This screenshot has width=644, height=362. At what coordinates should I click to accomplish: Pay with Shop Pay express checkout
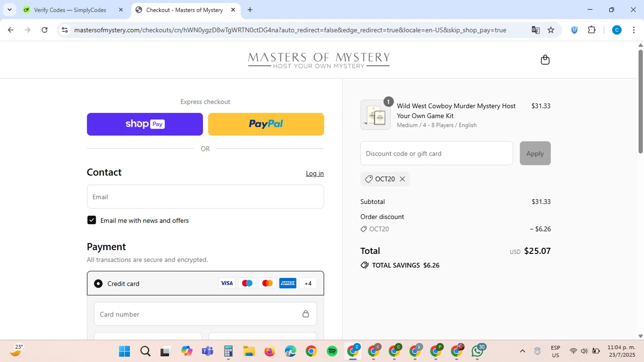click(145, 124)
